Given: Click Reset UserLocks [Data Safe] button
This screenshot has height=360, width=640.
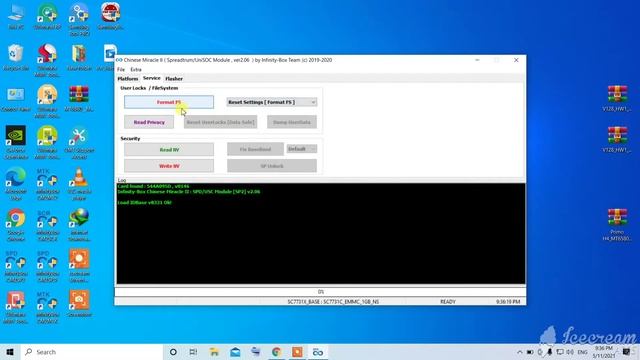Looking at the screenshot, I should click(x=220, y=122).
